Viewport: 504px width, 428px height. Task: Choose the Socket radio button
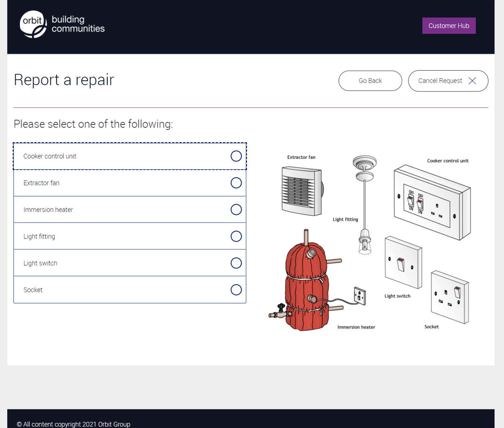point(236,290)
